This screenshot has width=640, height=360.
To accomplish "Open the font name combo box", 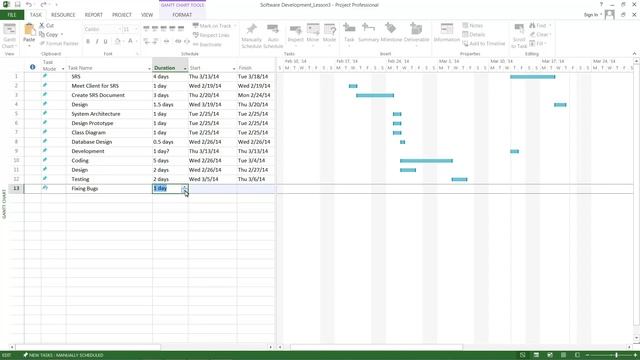I will (x=102, y=29).
